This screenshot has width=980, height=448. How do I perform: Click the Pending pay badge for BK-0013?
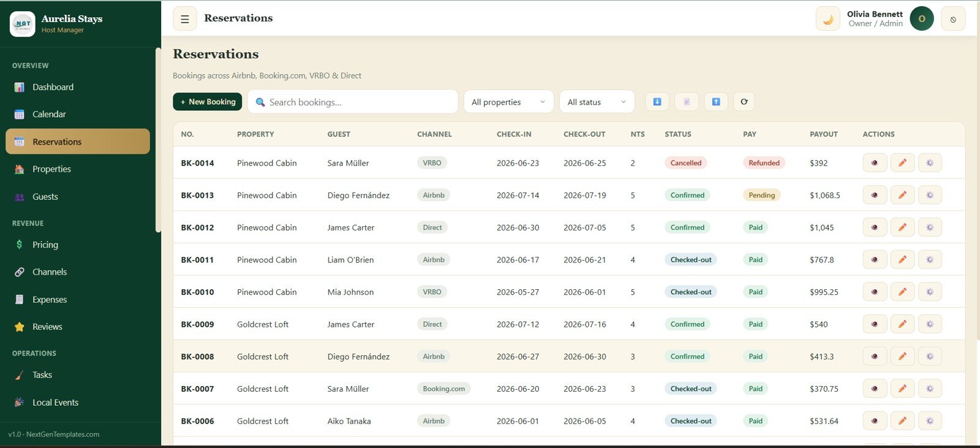[x=762, y=196]
